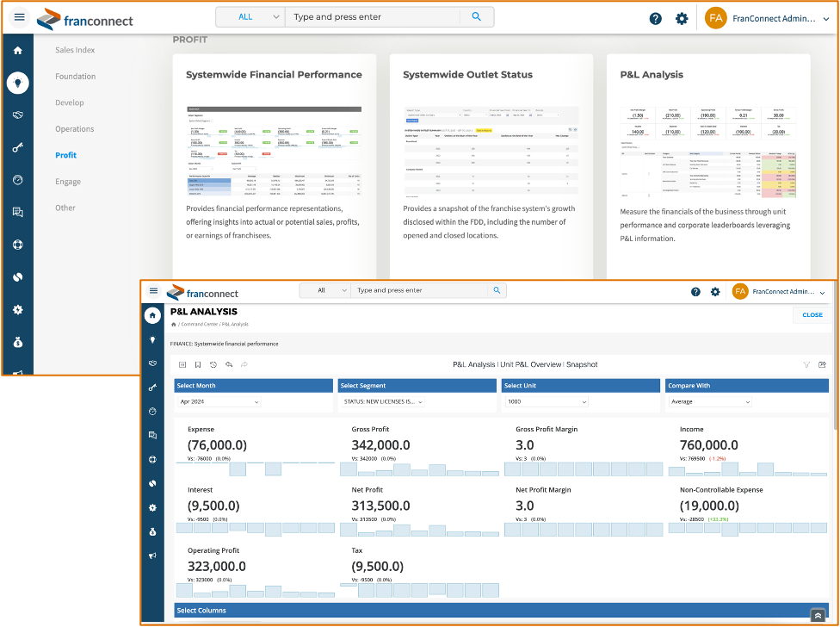Open Select Unit dropdown showing 1000
Viewport: 840px width, 627px height.
coord(547,402)
